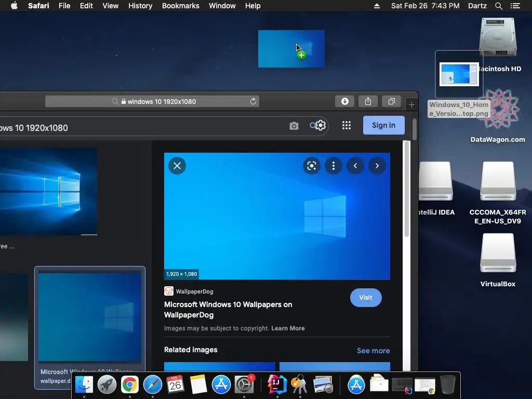Open Launchpad in the Dock
This screenshot has height=399, width=532.
click(x=107, y=384)
